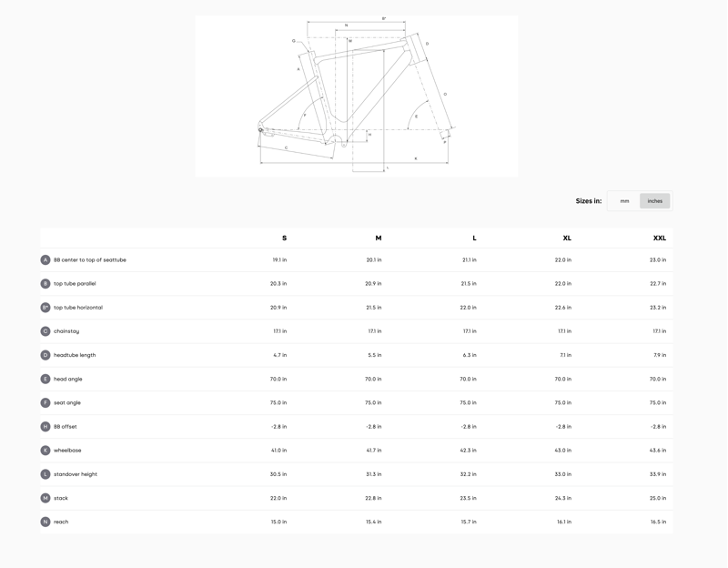
Task: Click the B* badge for top tube horizontal
Action: pos(45,308)
